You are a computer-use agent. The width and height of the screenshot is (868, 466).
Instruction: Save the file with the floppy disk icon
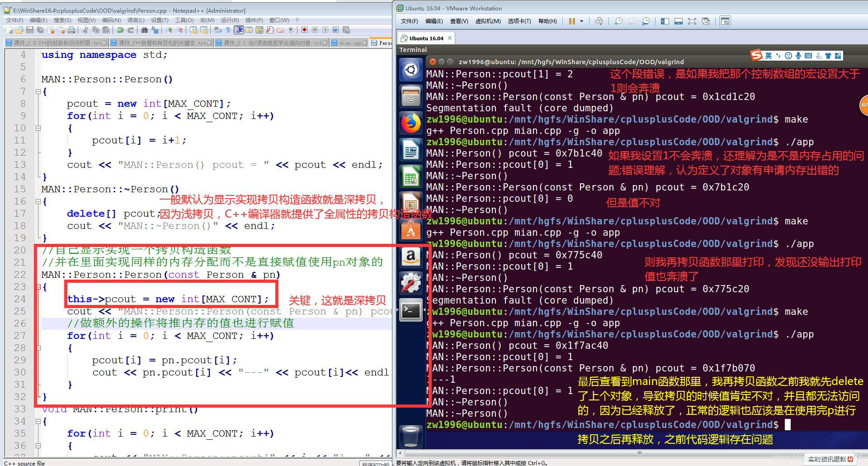(x=29, y=30)
